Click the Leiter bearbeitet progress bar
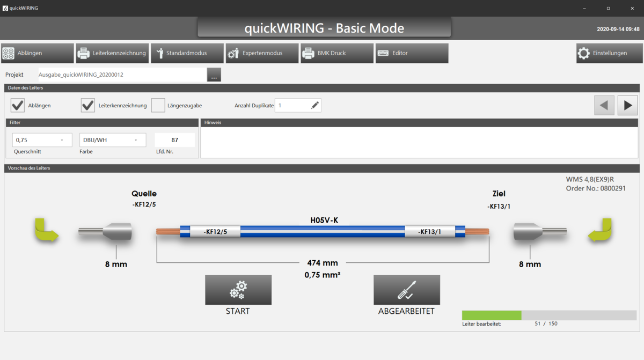Image resolution: width=644 pixels, height=360 pixels. pyautogui.click(x=548, y=315)
